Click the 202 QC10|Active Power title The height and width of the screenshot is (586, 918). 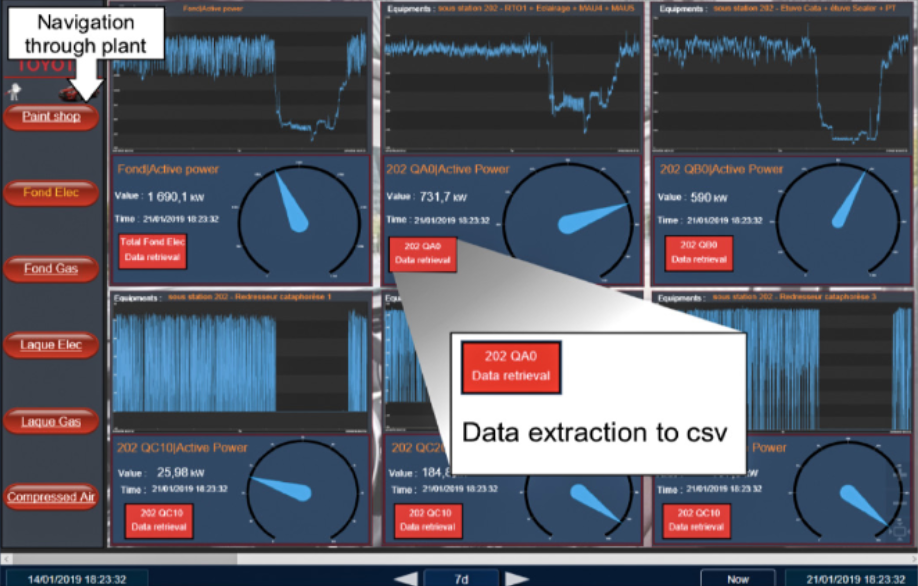coord(182,448)
